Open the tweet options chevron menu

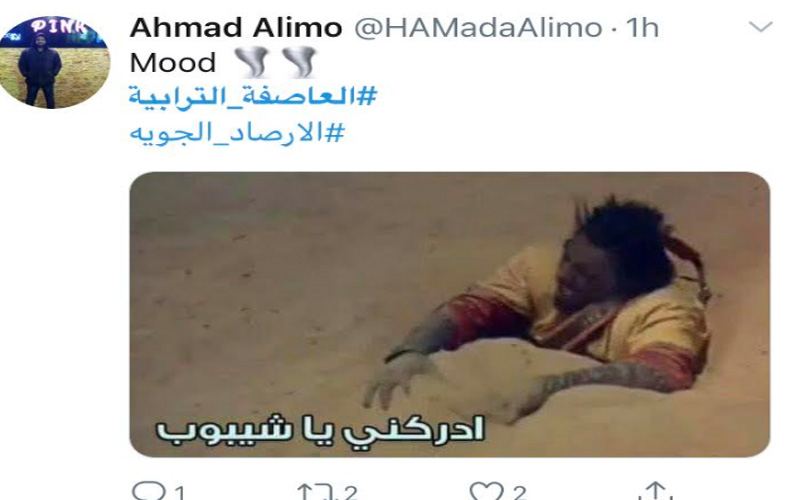point(761,26)
